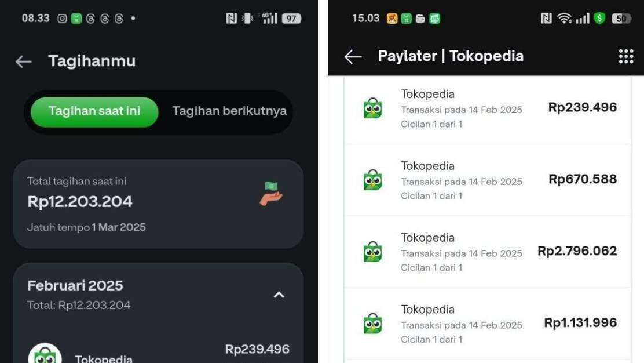
Task: Go back from the Tagihanmu screen
Action: (23, 61)
